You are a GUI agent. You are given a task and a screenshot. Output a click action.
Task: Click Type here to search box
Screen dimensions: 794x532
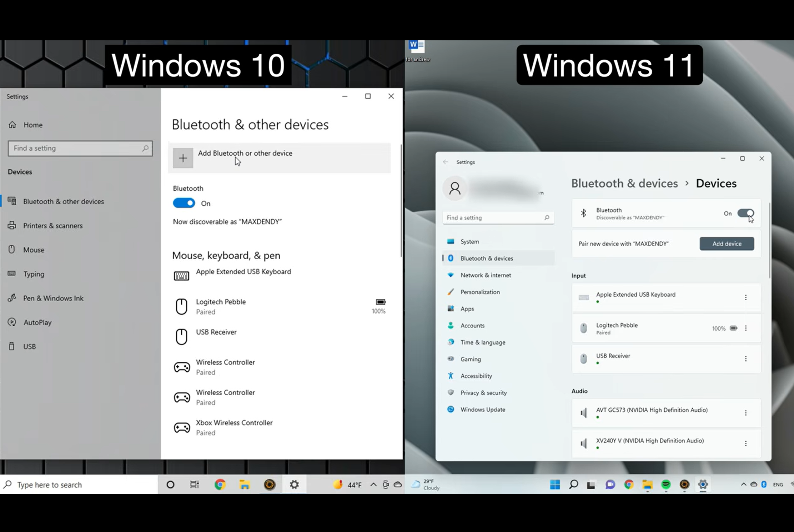[x=79, y=485]
